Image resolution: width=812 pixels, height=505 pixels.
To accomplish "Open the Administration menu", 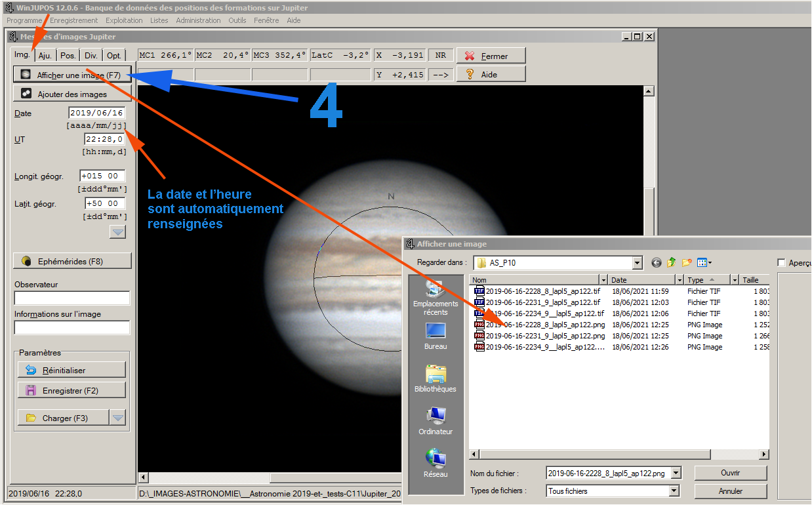I will [x=199, y=20].
